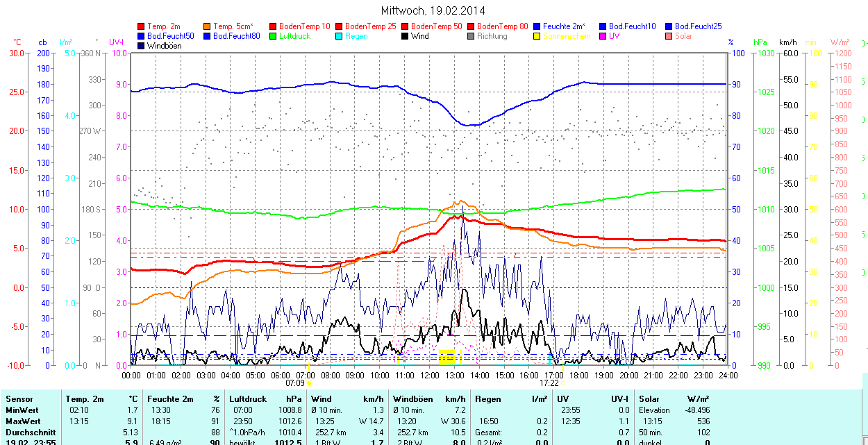Viewport: 868px width, 445px height.
Task: Click the red Temp. 2m legend swatch
Action: [x=142, y=26]
